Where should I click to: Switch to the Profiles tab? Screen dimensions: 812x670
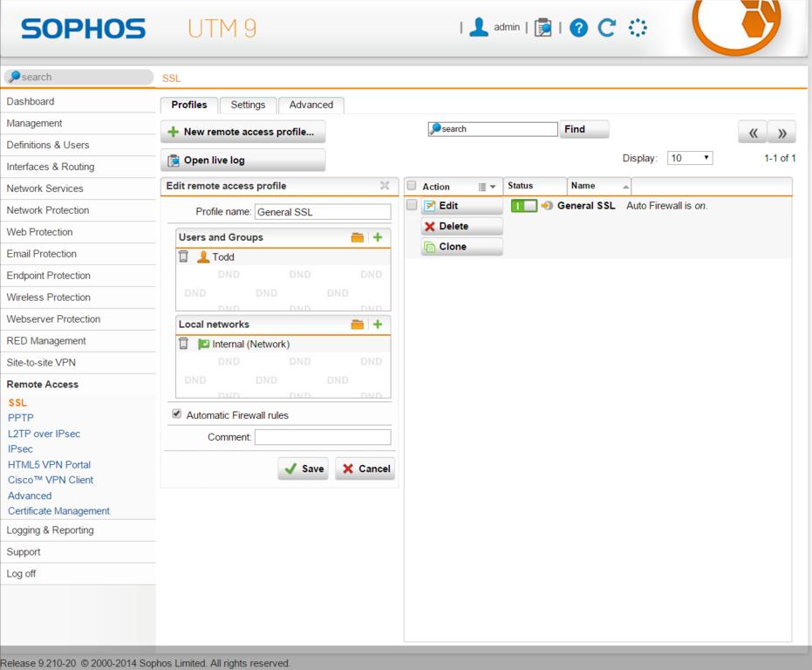click(189, 105)
